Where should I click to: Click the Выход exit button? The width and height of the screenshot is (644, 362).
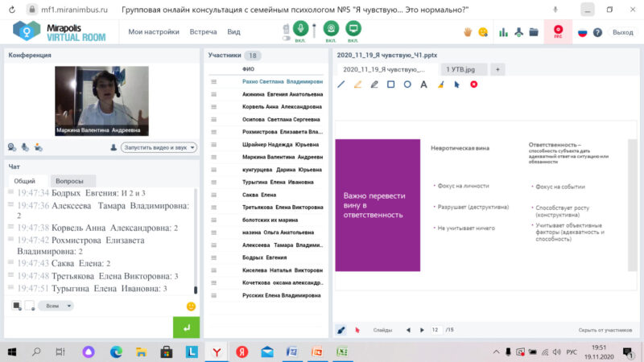[622, 32]
